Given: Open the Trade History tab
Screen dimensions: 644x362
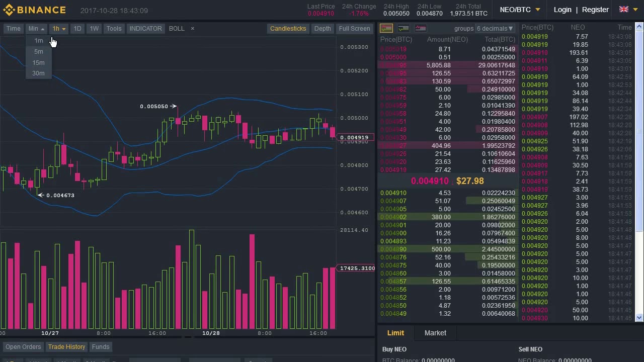Looking at the screenshot, I should (x=66, y=347).
